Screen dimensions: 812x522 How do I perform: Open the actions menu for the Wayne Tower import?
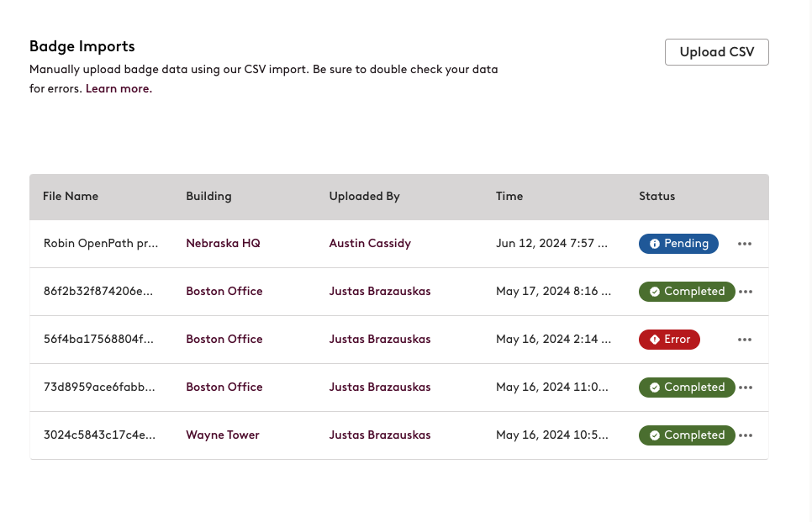coord(745,435)
